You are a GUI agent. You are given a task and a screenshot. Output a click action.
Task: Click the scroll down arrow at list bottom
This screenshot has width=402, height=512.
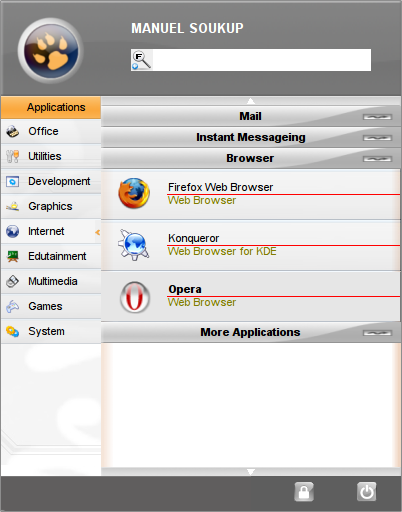[251, 472]
